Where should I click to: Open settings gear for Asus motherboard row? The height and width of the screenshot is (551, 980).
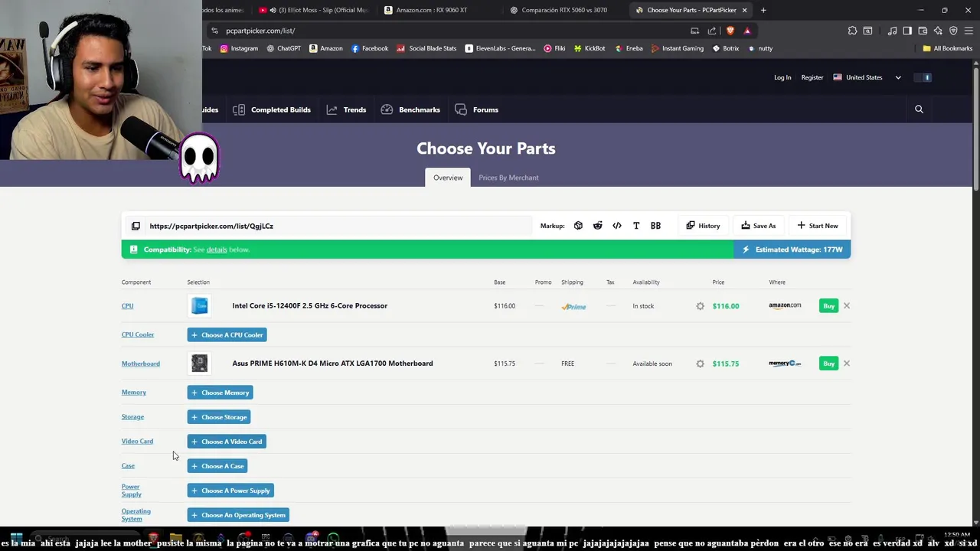coord(700,364)
